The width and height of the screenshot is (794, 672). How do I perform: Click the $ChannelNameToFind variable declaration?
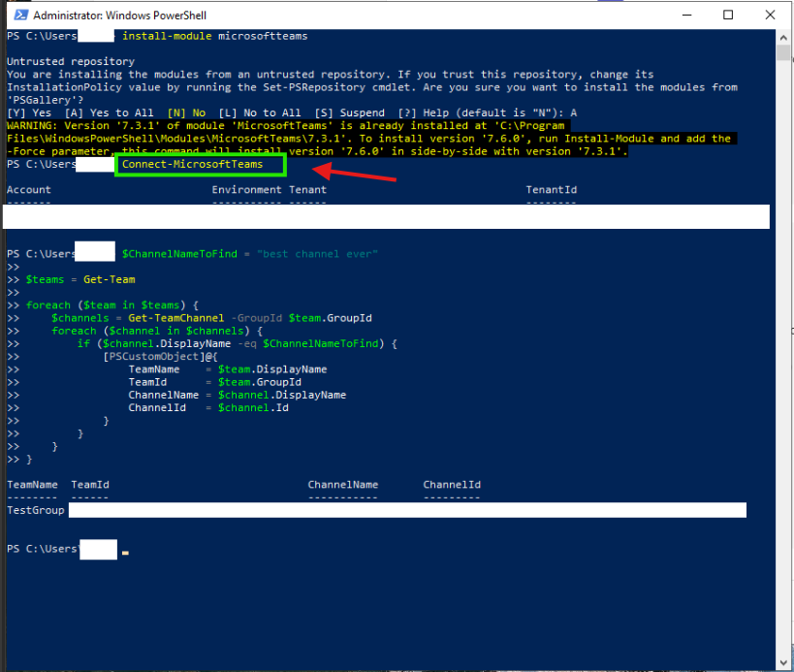pos(179,254)
